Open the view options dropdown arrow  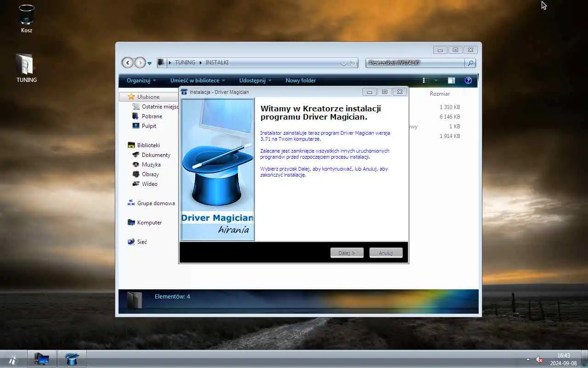[436, 80]
